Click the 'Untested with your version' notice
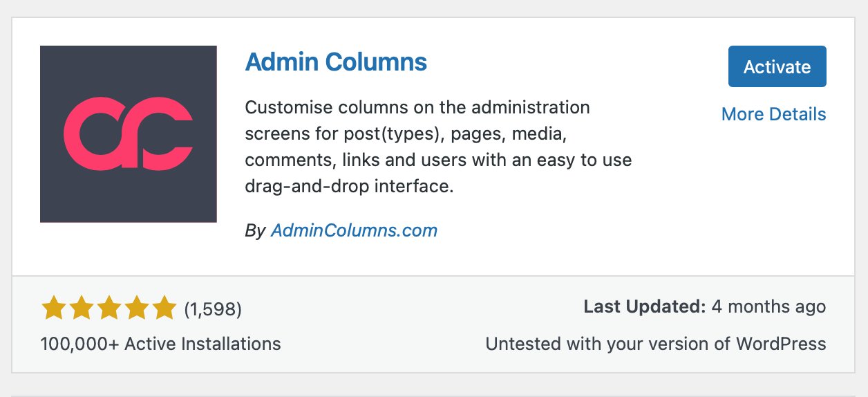The image size is (868, 397). [x=656, y=344]
